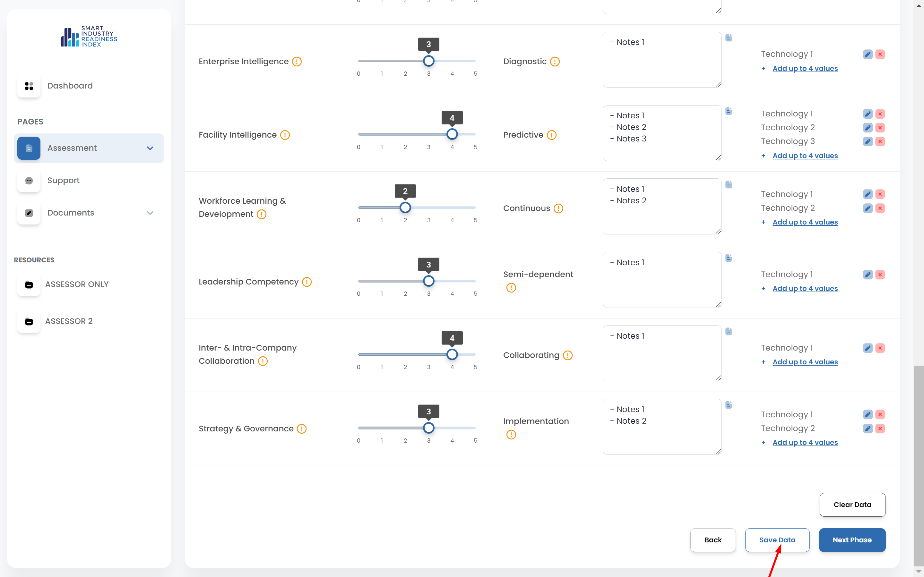Image resolution: width=924 pixels, height=577 pixels.
Task: Open the Dashboard page
Action: tap(70, 86)
